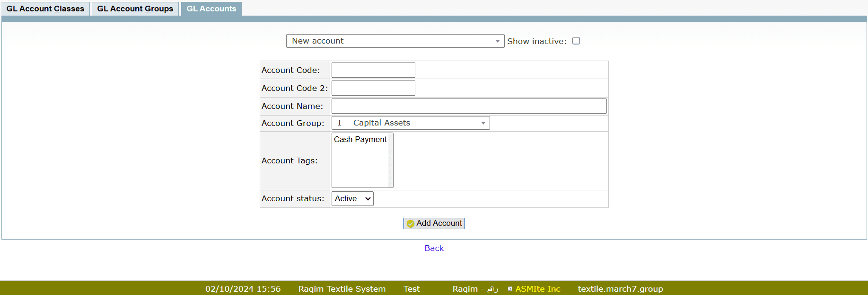Click textile.march7.group in the footer
Image resolution: width=868 pixels, height=295 pixels.
point(620,289)
